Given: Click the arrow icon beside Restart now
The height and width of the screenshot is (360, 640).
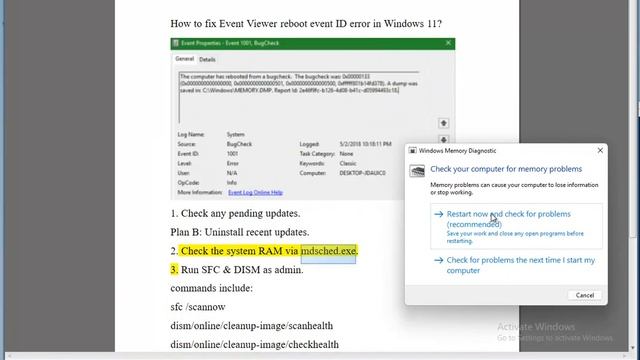Looking at the screenshot, I should (x=439, y=214).
